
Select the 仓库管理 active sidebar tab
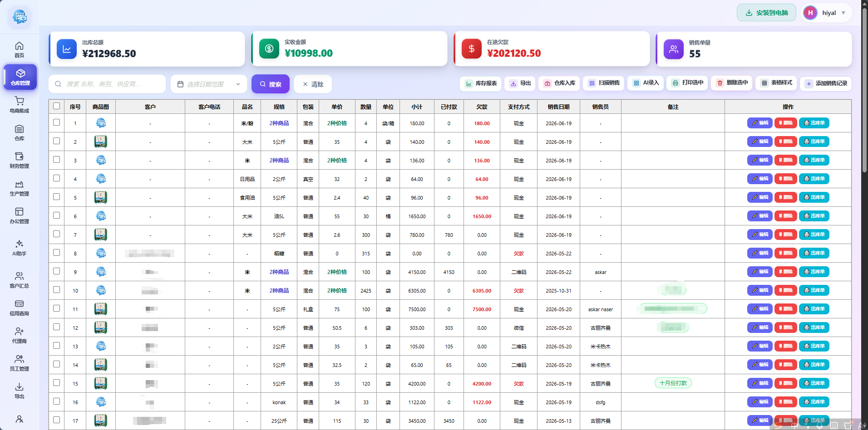click(x=20, y=77)
